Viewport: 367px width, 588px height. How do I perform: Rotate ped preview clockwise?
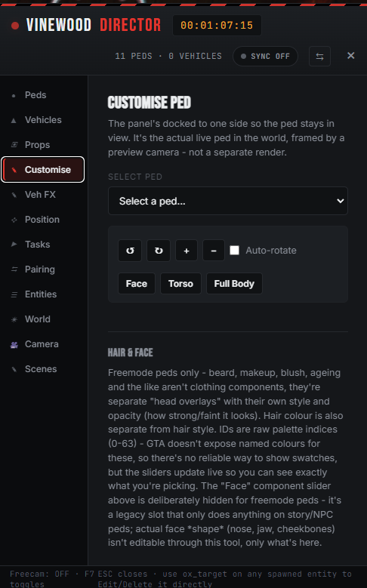tap(159, 251)
